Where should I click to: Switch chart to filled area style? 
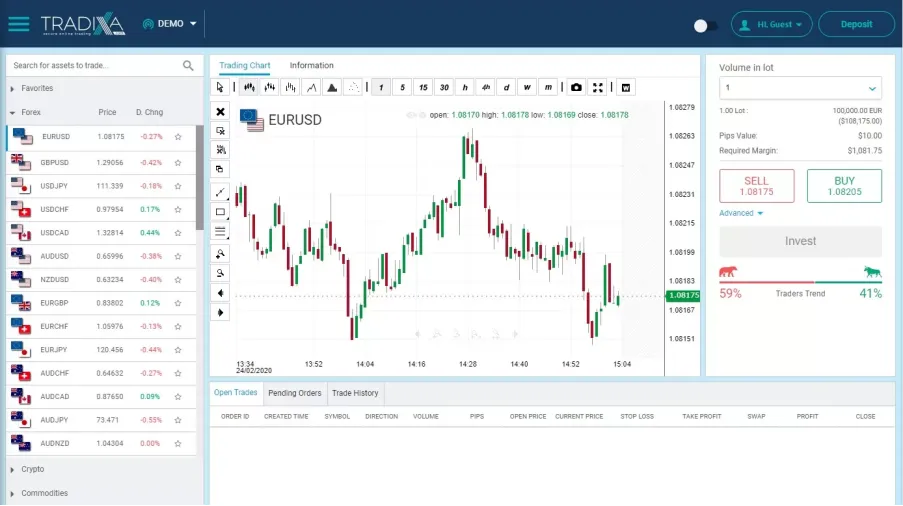pyautogui.click(x=332, y=87)
